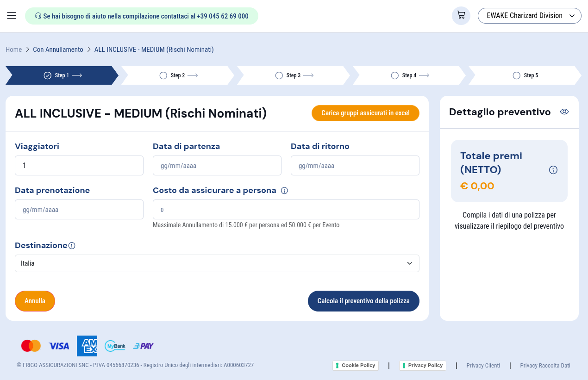Open the shopping cart
Image resolution: width=588 pixels, height=380 pixels.
coord(461,15)
